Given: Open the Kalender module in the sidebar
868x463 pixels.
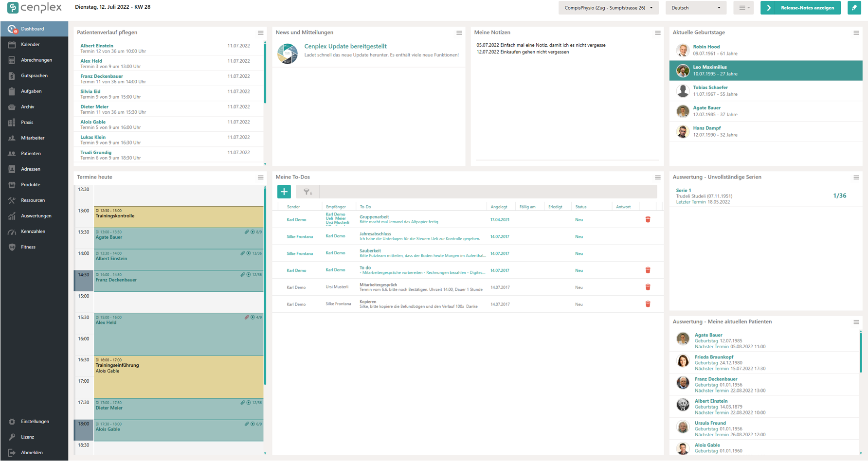Looking at the screenshot, I should tap(30, 44).
